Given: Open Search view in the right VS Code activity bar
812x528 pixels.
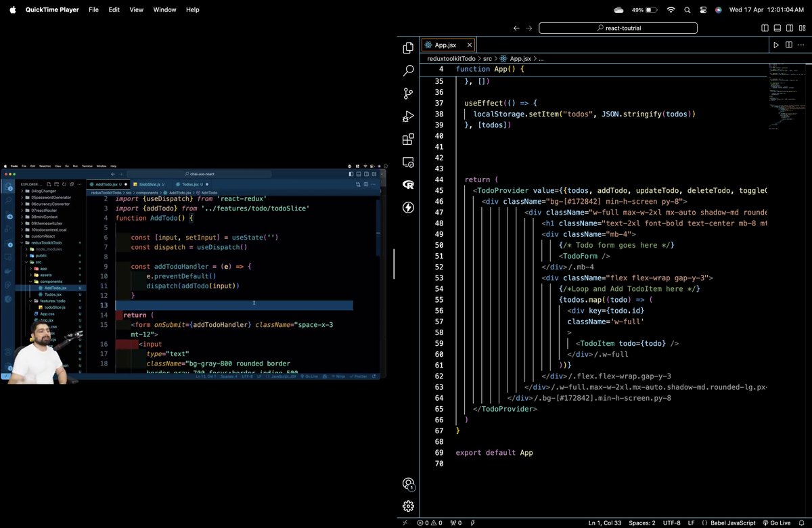Looking at the screenshot, I should 408,70.
